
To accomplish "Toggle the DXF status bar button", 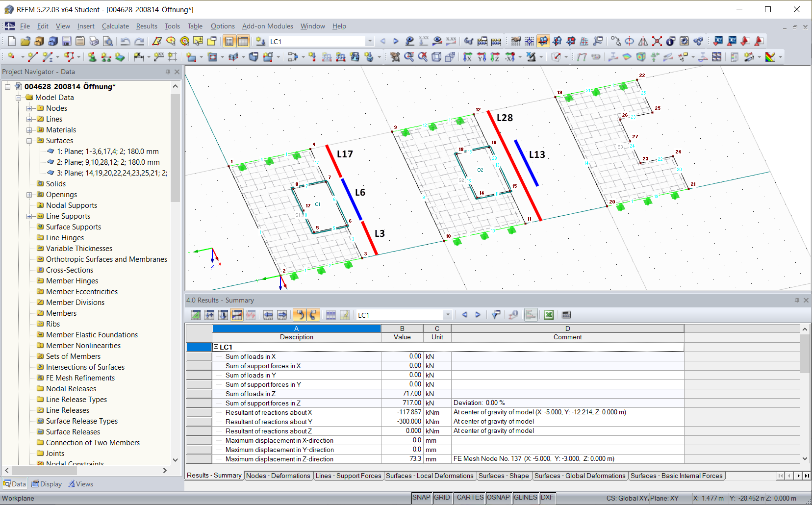I will pos(547,498).
